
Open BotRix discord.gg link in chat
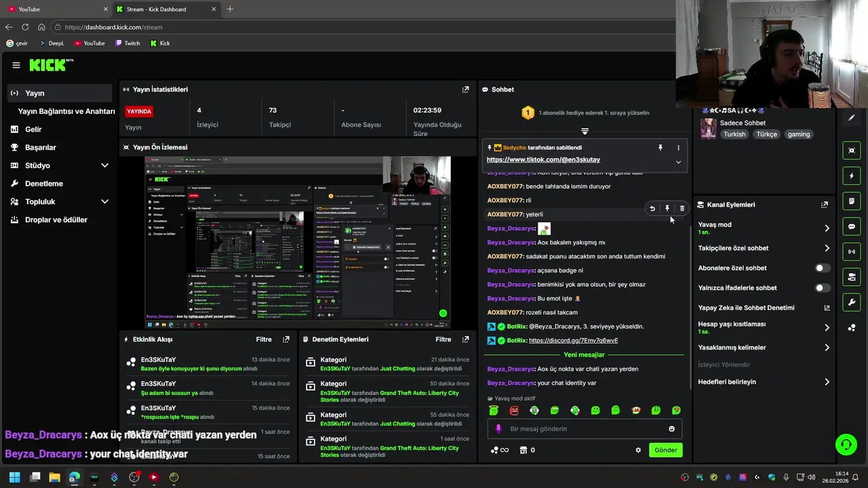point(573,341)
